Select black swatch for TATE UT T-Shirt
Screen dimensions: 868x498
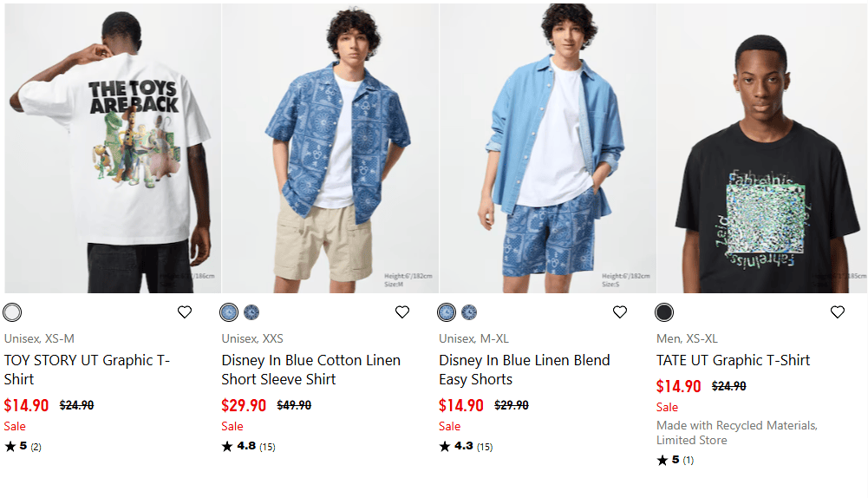pos(664,312)
